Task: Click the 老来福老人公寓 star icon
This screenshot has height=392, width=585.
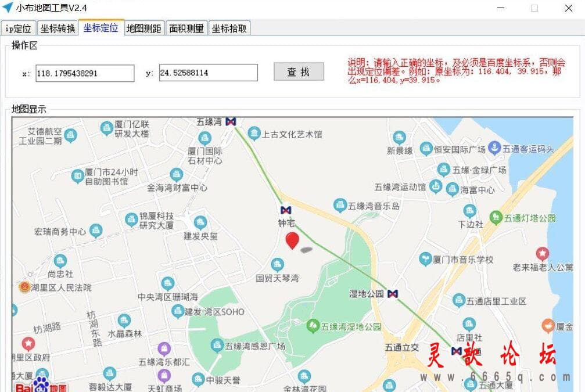Action: (x=543, y=254)
